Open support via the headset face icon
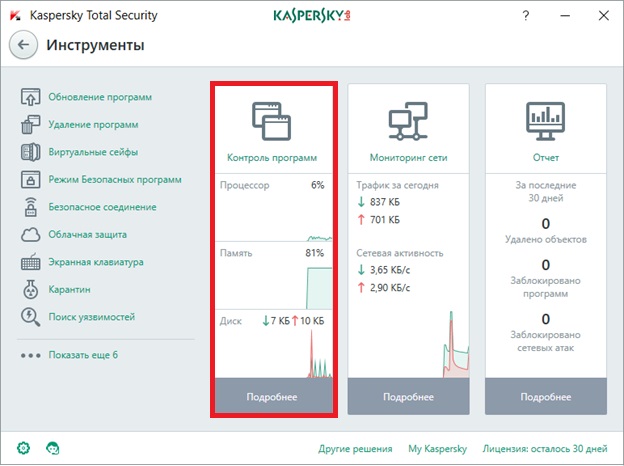 pos(53,448)
